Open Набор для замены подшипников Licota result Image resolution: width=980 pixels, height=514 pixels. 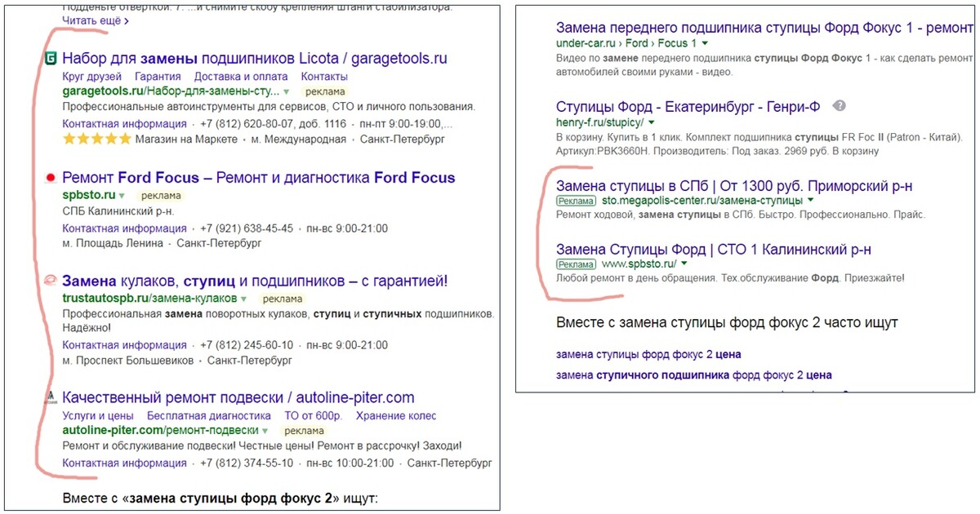coord(255,59)
